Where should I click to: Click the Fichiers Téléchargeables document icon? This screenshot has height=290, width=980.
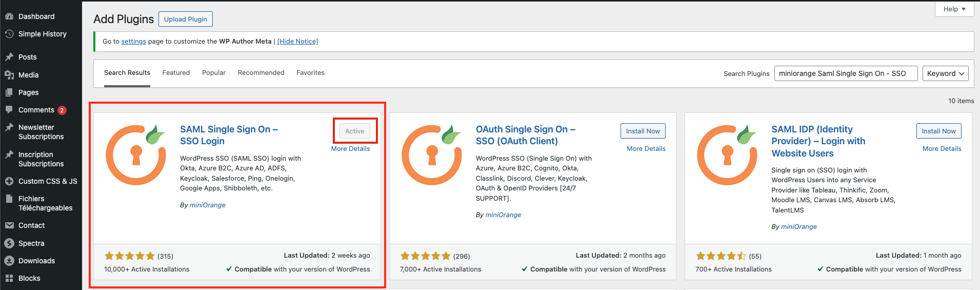click(9, 199)
